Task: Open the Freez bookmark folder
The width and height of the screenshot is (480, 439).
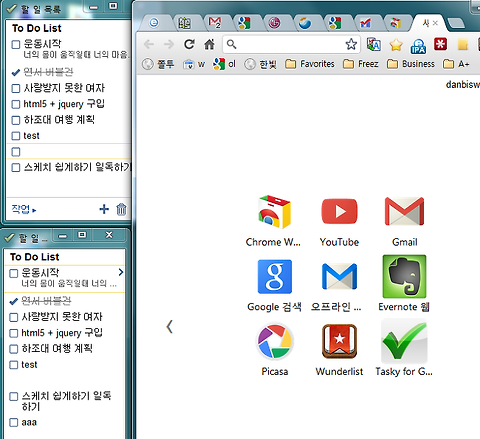Action: (x=361, y=64)
